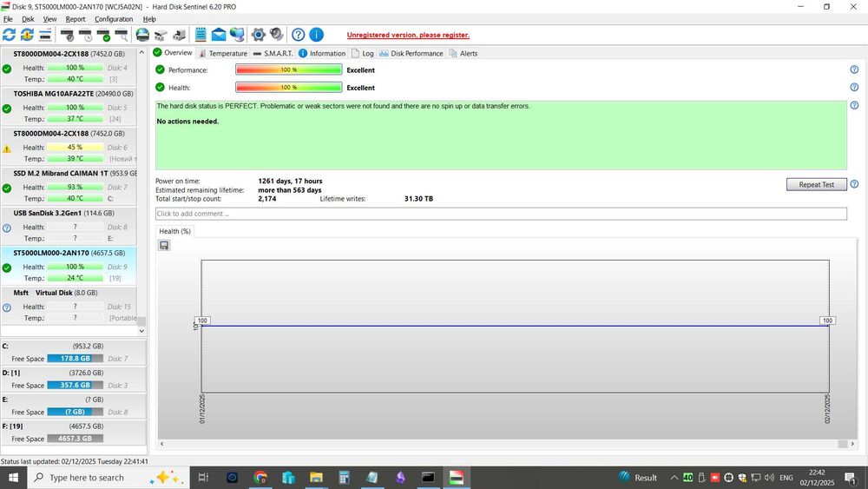Image resolution: width=868 pixels, height=489 pixels.
Task: Select SSD M.2 Mibrand CAIMAN 1T disk
Action: (x=69, y=186)
